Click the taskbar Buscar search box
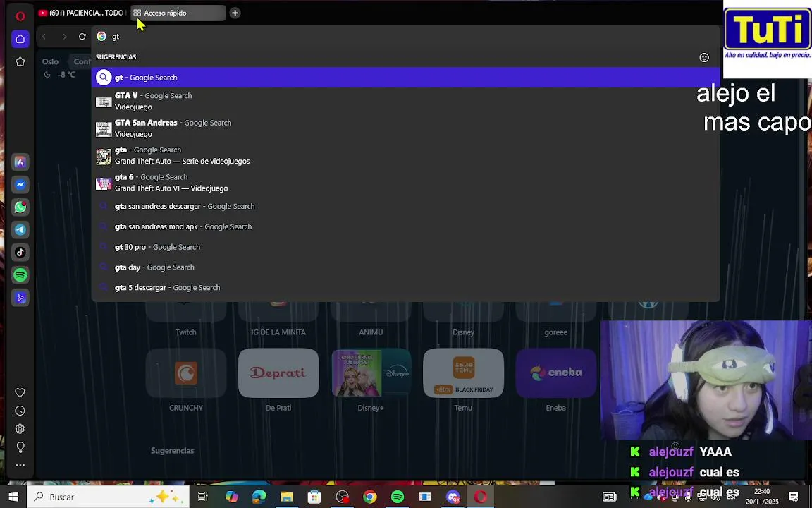This screenshot has width=812, height=508. 107,497
